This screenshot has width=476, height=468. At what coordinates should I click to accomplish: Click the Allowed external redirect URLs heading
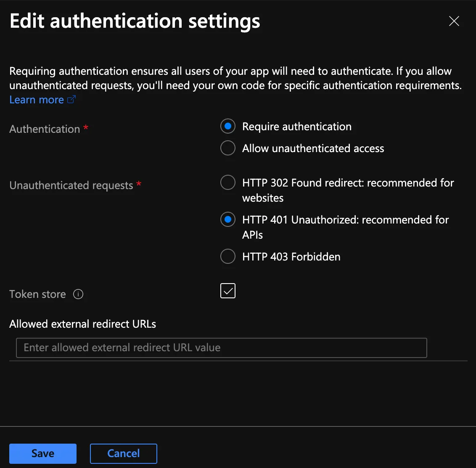coord(83,324)
